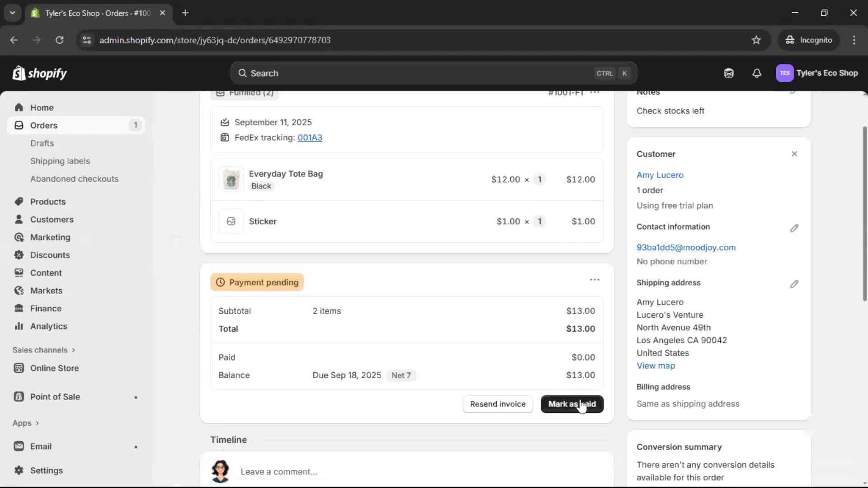Open Tyler's Eco Shop account menu
The width and height of the screenshot is (868, 488).
[817, 73]
